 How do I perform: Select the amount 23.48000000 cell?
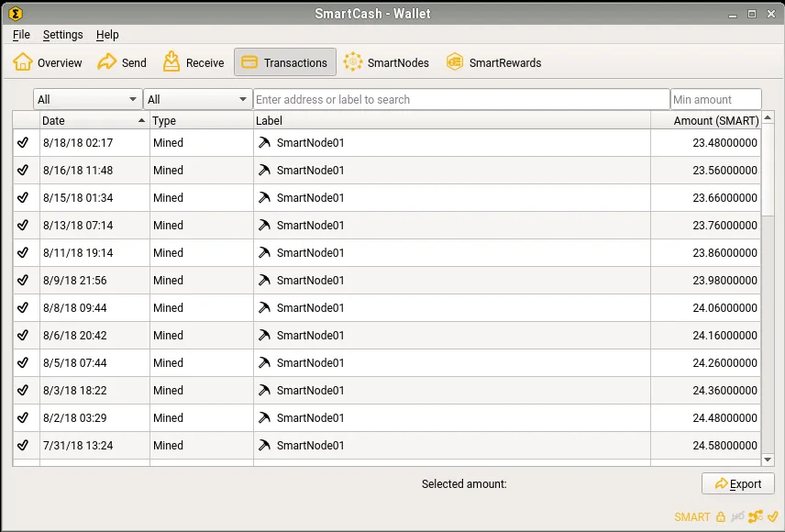point(705,143)
